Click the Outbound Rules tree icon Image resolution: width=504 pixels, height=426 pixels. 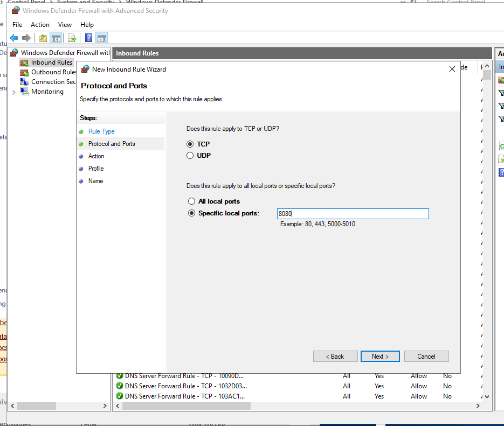click(24, 72)
